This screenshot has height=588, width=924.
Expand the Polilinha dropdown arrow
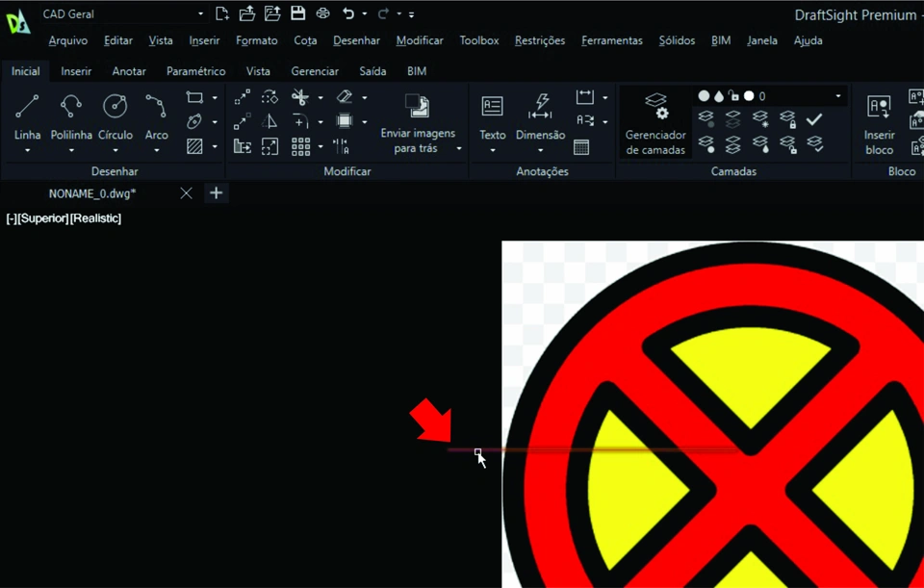point(71,151)
